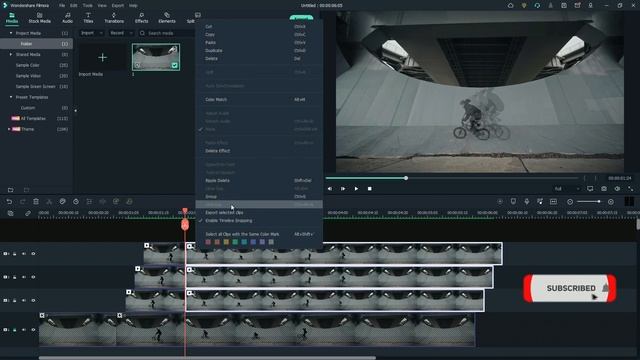Click the manage tracks icon above track headers
Image resolution: width=640 pixels, height=360 pixels.
click(10, 213)
